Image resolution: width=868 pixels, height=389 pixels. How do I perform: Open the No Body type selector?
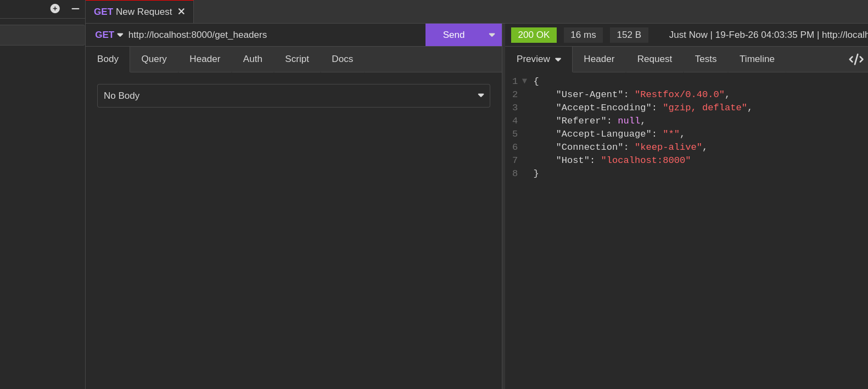pos(293,96)
